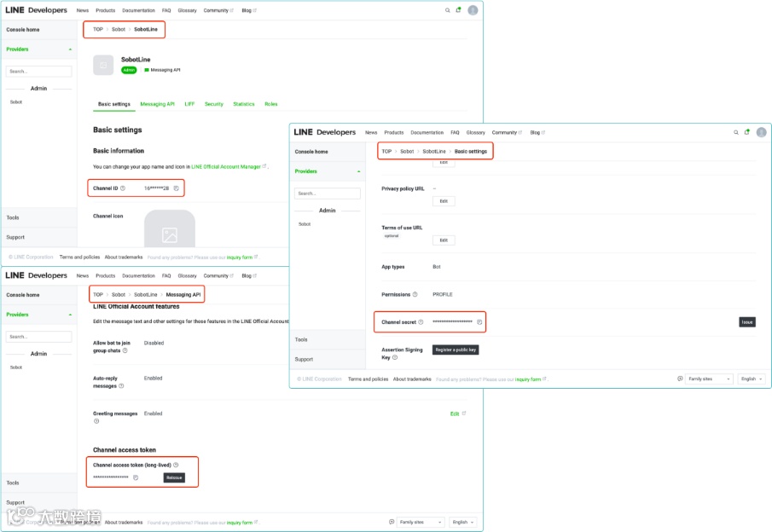Open user avatar in Channel secret window header
Viewport: 772px width, 532px height.
tap(761, 132)
